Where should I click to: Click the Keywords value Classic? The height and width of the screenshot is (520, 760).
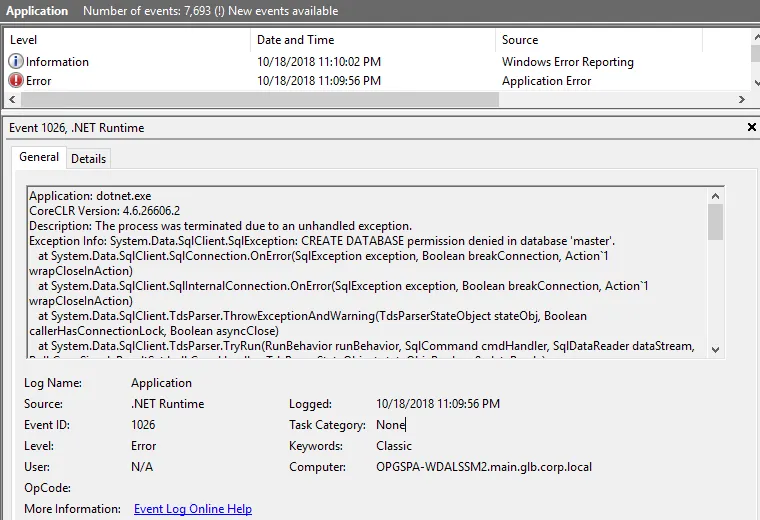tap(394, 446)
